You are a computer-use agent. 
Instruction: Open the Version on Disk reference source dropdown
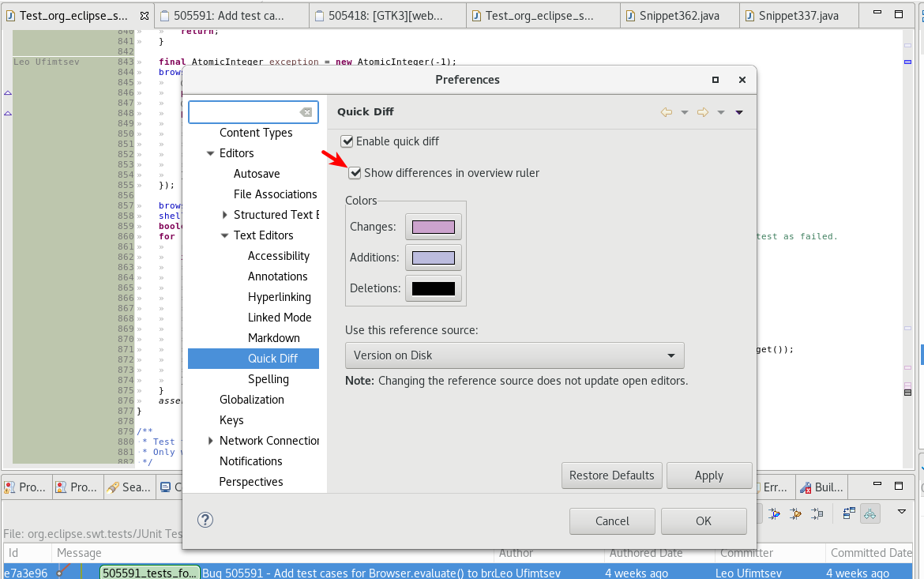(x=514, y=355)
